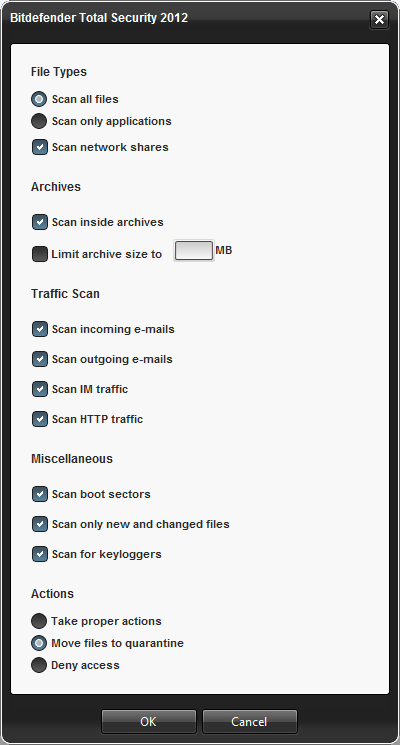This screenshot has width=400, height=745.
Task: Click the OK button
Action: [149, 722]
